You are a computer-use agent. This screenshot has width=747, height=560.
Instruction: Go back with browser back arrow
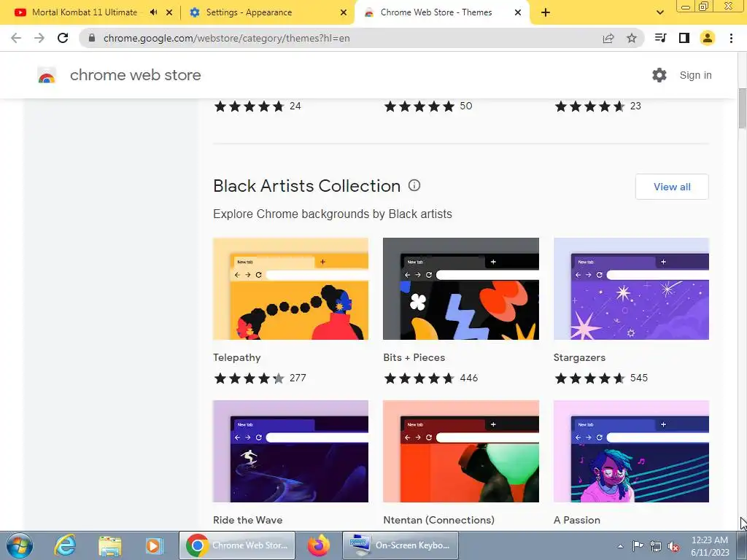16,38
